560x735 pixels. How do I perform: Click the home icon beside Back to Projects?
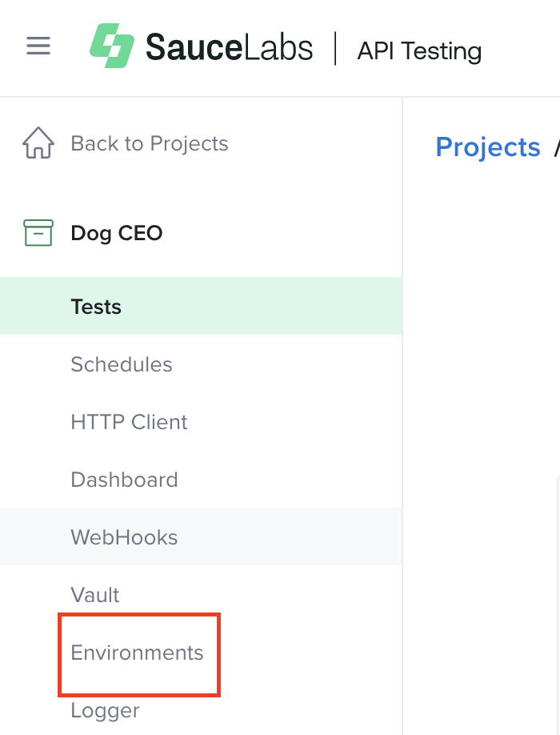[38, 144]
